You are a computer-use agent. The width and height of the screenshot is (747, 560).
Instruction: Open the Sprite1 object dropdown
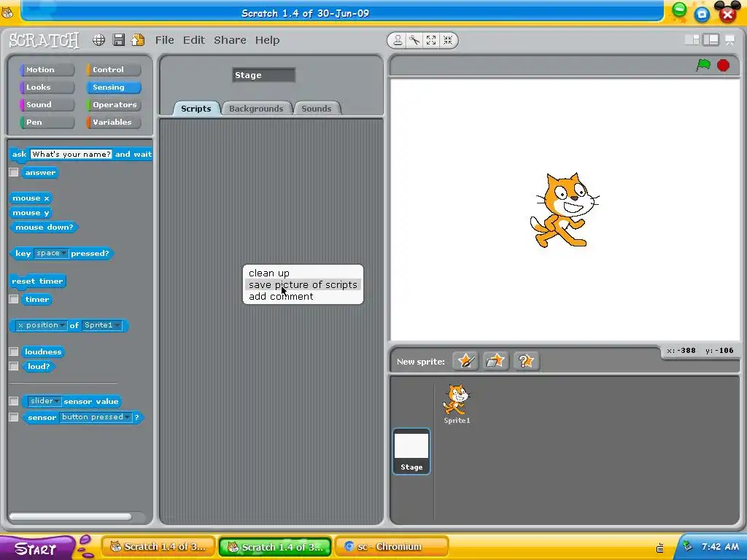[102, 325]
